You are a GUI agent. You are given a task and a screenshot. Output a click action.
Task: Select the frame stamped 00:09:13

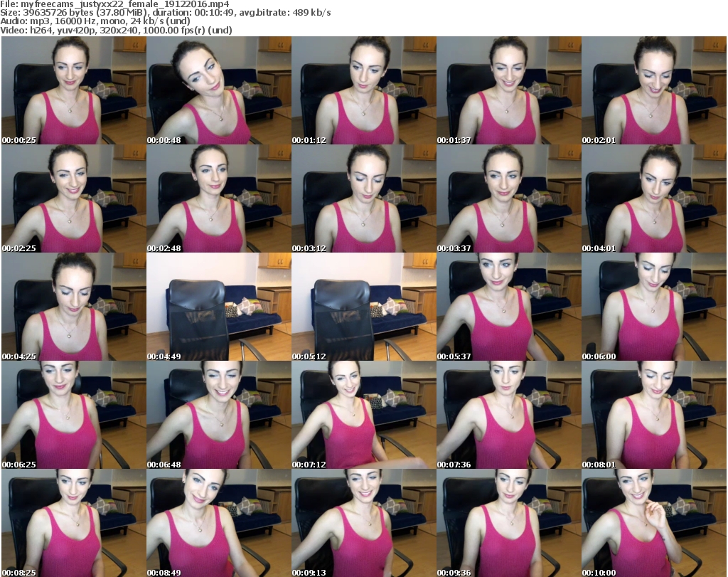363,523
